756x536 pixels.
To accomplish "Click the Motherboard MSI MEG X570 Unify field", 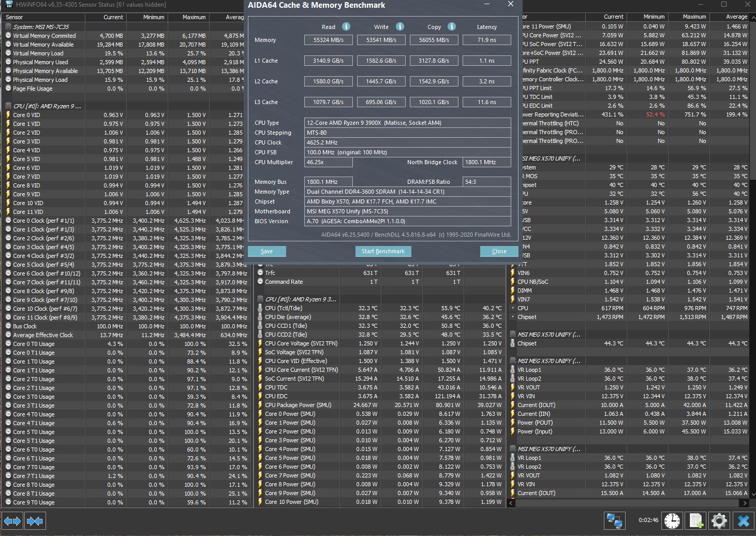I will point(408,211).
